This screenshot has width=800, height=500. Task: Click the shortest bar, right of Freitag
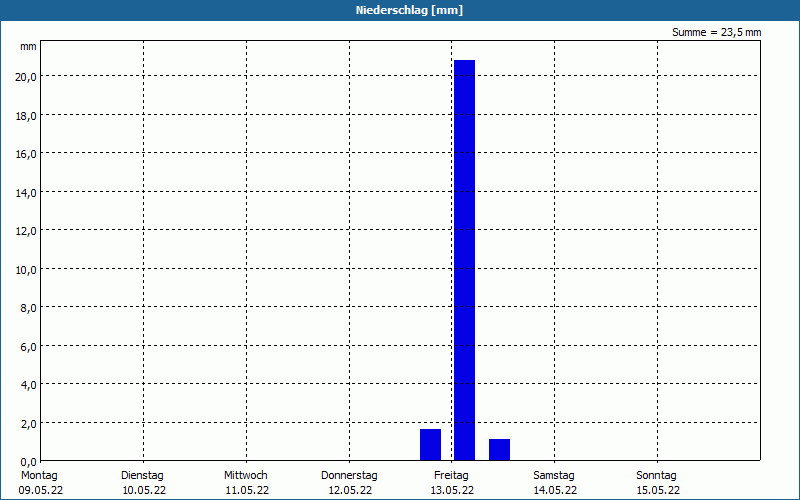pos(499,449)
